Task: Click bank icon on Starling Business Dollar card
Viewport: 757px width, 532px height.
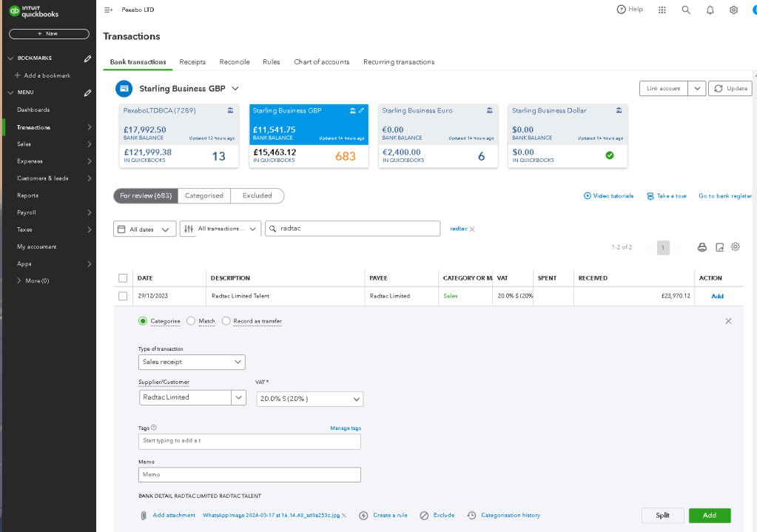Action: click(619, 110)
